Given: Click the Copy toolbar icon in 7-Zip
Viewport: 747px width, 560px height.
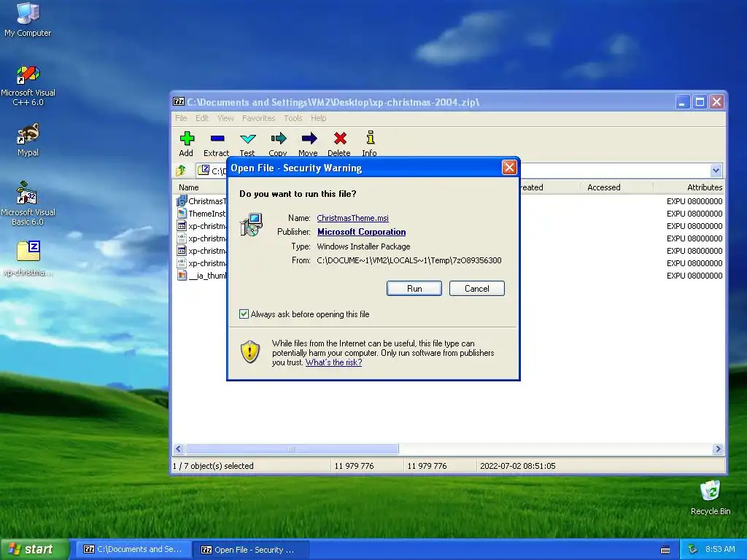Looking at the screenshot, I should 279,139.
